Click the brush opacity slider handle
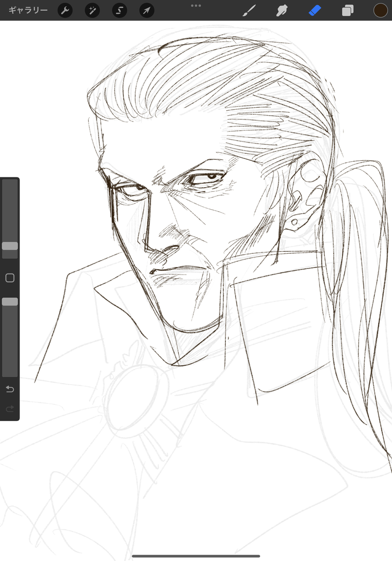The height and width of the screenshot is (561, 392). click(10, 302)
